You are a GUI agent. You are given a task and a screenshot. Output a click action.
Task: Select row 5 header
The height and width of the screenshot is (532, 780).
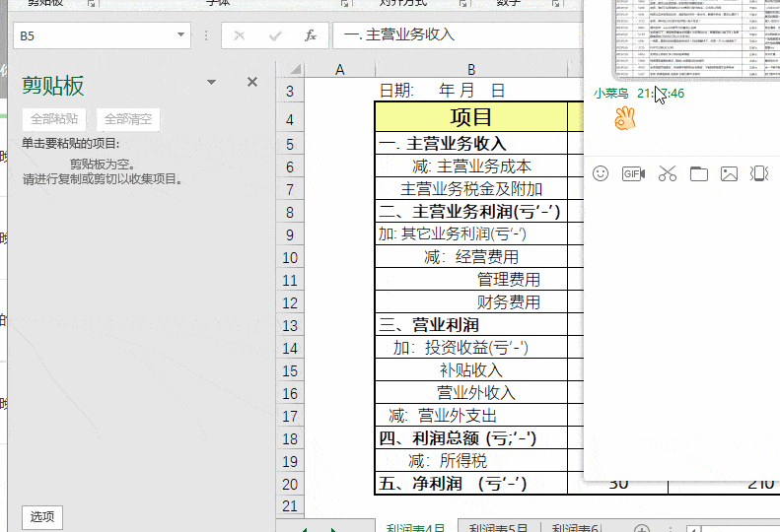coord(290,144)
